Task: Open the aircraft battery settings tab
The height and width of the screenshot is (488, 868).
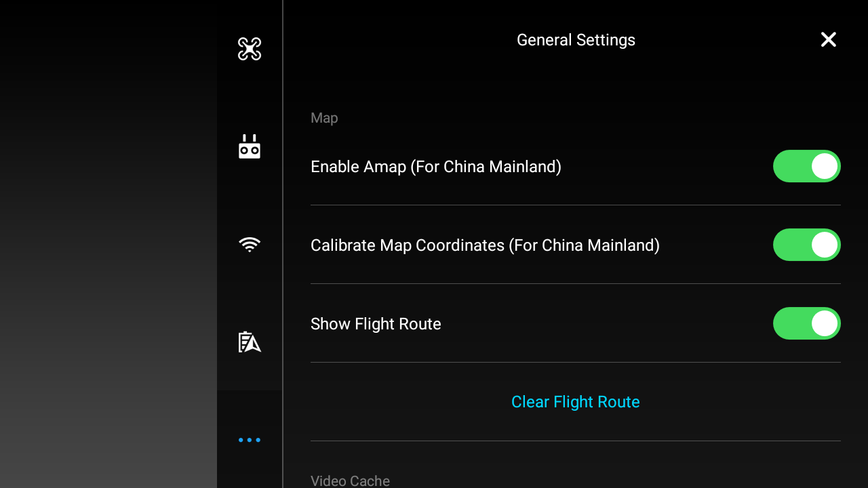Action: pyautogui.click(x=250, y=342)
